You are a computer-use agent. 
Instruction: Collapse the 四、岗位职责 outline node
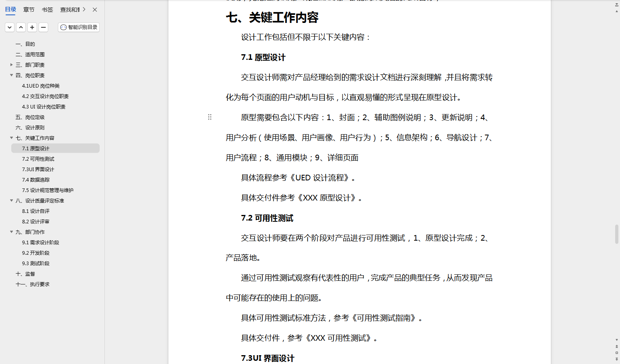pyautogui.click(x=12, y=75)
